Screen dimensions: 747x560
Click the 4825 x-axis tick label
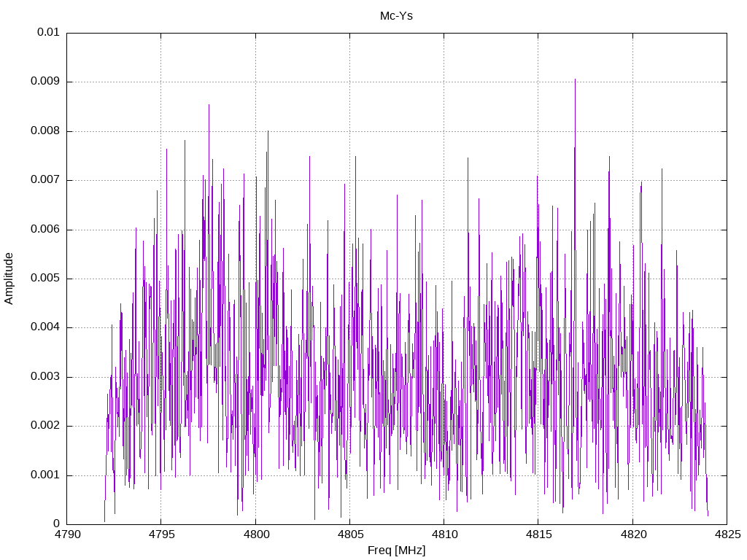(727, 534)
